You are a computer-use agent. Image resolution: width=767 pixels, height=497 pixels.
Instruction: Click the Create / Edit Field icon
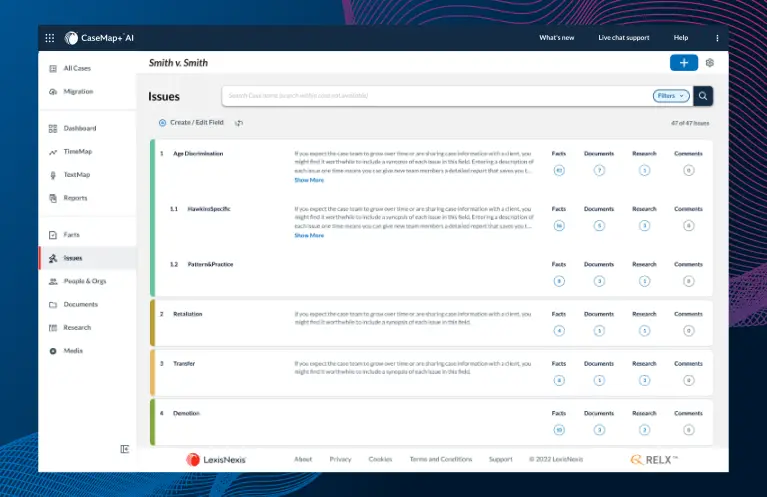click(x=162, y=123)
